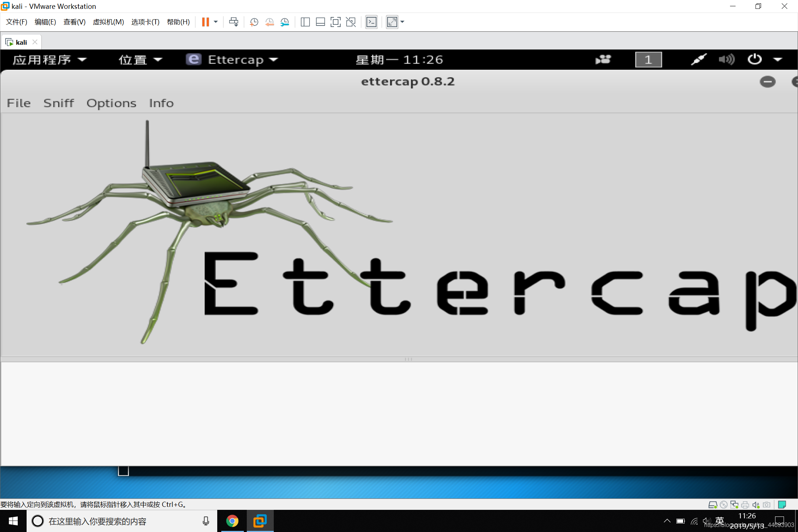Open VMware 选项卡(T) menu
The height and width of the screenshot is (532, 798).
[145, 22]
